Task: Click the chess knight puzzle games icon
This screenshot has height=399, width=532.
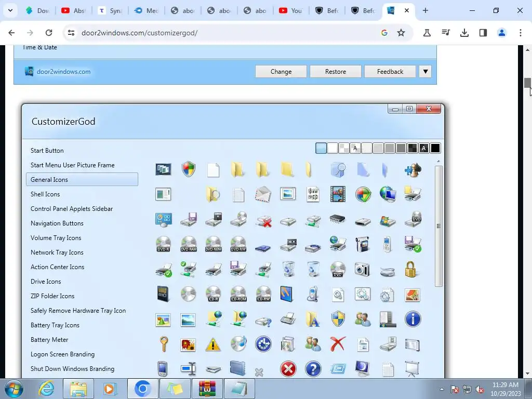Action: pos(413,169)
